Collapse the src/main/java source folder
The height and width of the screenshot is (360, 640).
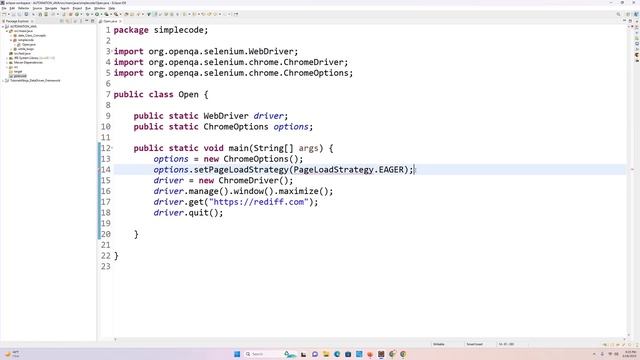coord(7,31)
